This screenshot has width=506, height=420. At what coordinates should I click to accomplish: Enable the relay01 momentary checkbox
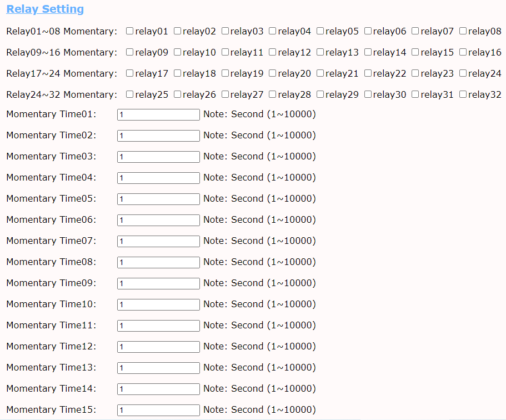point(130,31)
